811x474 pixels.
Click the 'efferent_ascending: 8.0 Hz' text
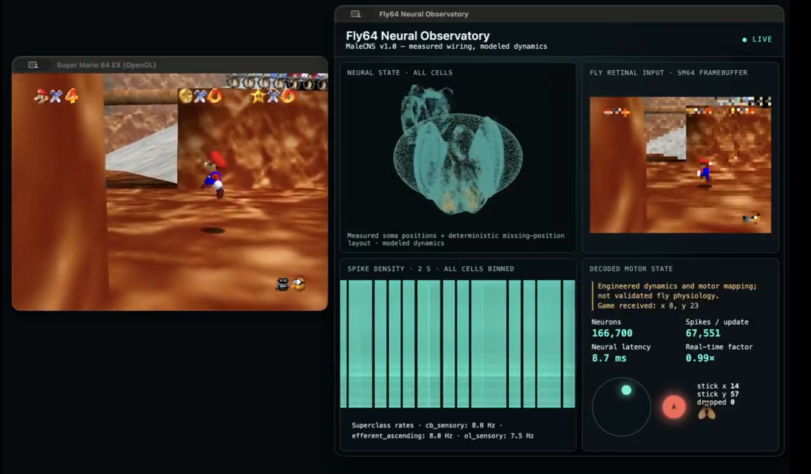point(402,436)
